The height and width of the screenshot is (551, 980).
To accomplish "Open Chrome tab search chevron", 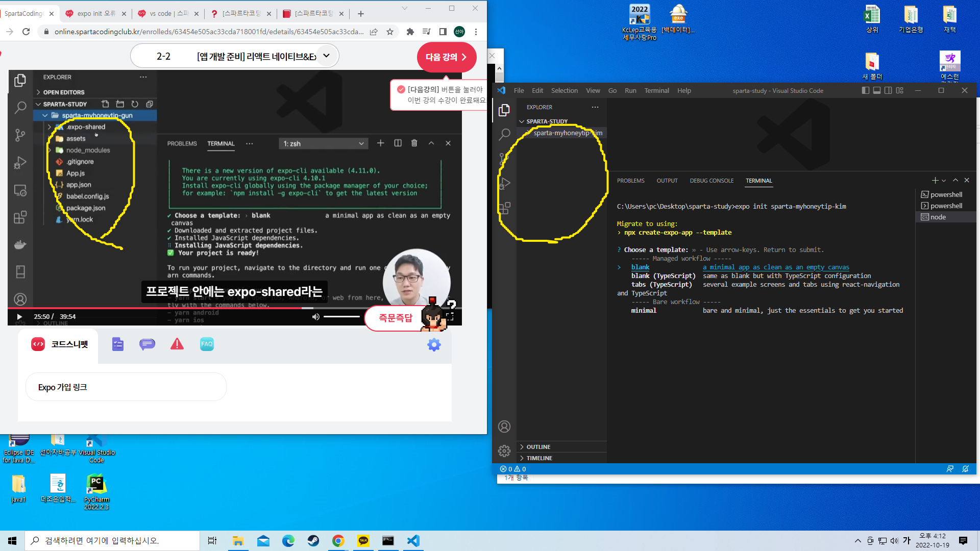I will pyautogui.click(x=405, y=8).
